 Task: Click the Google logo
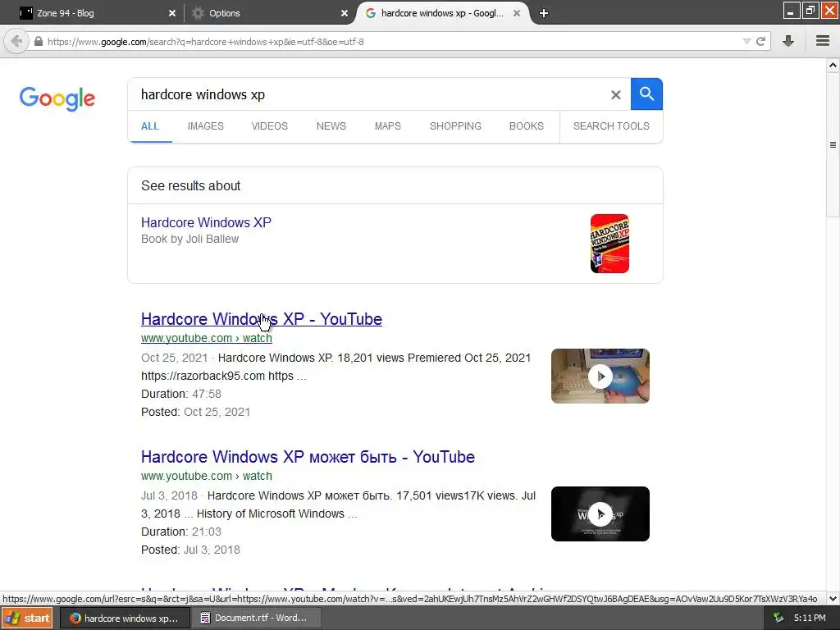tap(57, 98)
